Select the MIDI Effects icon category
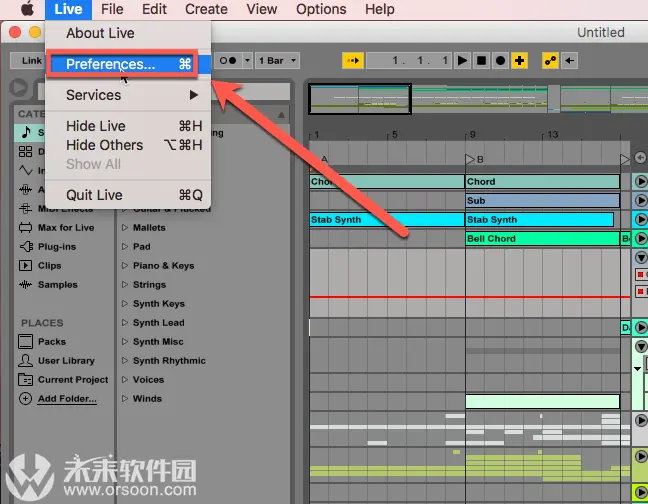The height and width of the screenshot is (504, 648). [25, 208]
